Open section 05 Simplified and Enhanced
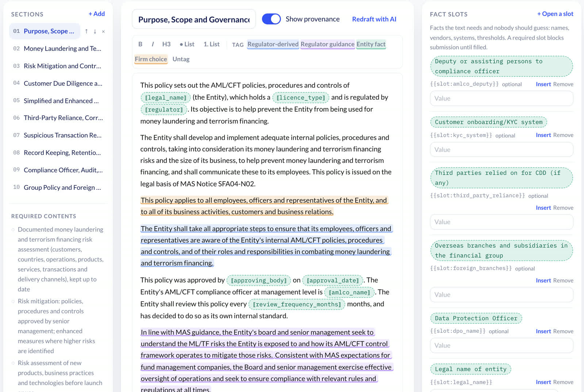The image size is (584, 392). (x=58, y=101)
